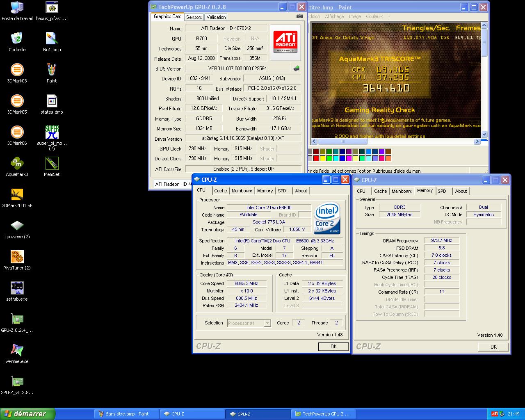The image size is (525, 420).
Task: Pick the bright red swatch in Paint palette
Action: [316, 158]
